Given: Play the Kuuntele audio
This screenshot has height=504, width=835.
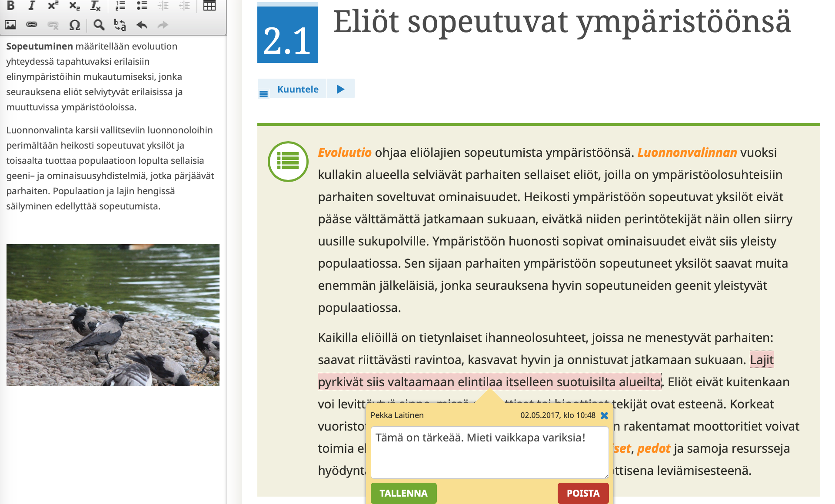Looking at the screenshot, I should (340, 89).
